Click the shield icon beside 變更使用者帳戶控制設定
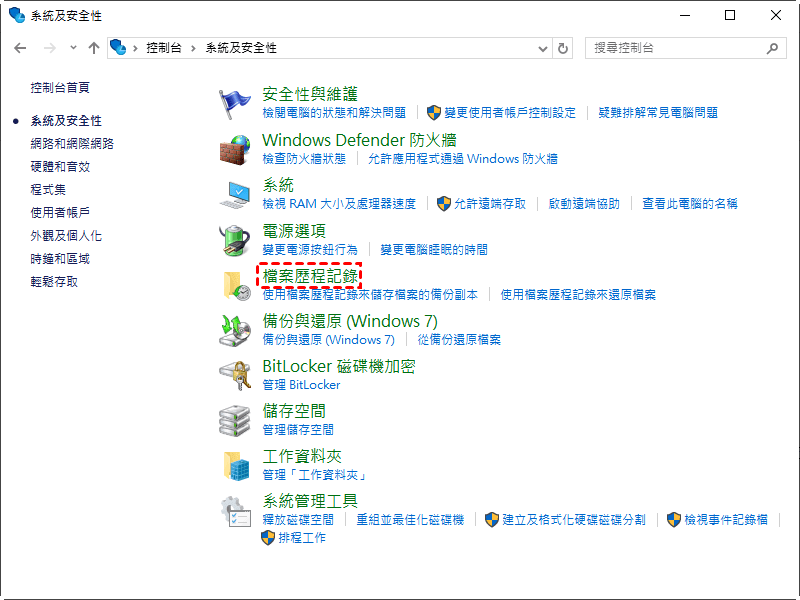Screen dimensions: 800x600 tap(434, 112)
